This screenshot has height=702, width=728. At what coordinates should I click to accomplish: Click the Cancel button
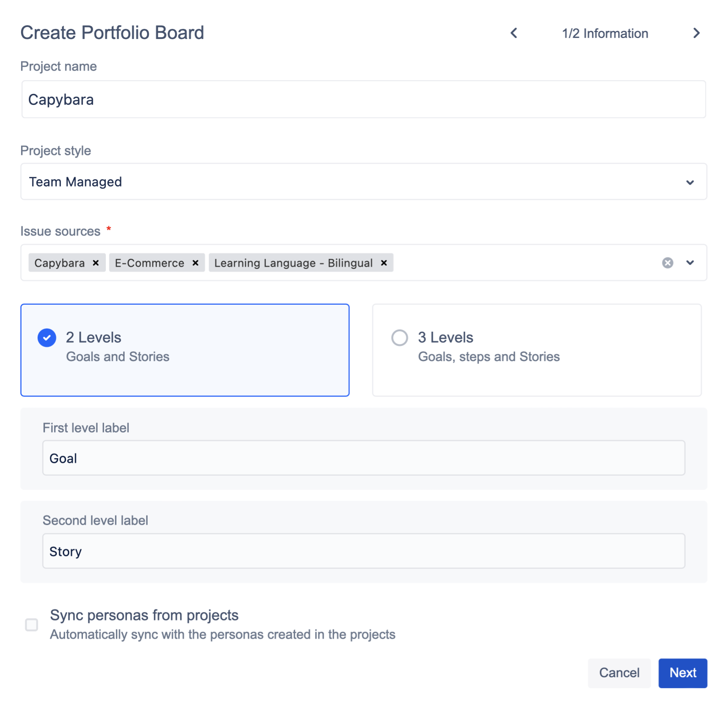point(619,673)
